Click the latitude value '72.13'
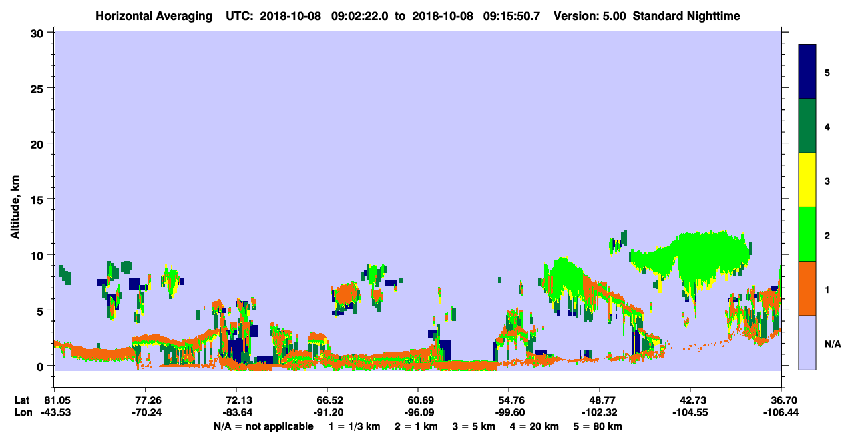 coord(236,400)
